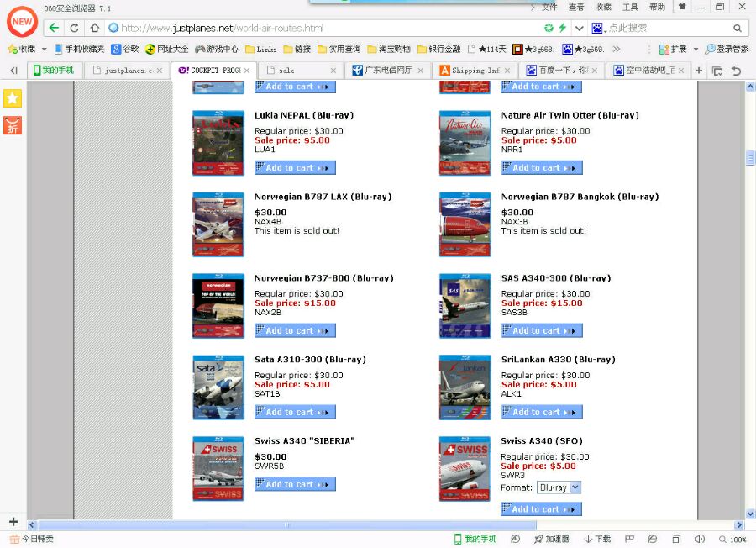Screen dimensions: 756x548
Task: Open the red discount sidebar icon
Action: point(13,125)
